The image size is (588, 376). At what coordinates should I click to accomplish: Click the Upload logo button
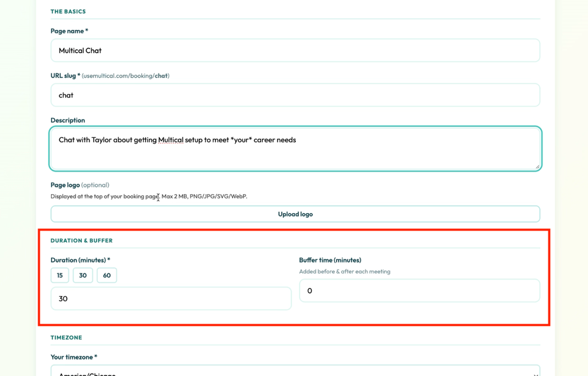pyautogui.click(x=295, y=214)
